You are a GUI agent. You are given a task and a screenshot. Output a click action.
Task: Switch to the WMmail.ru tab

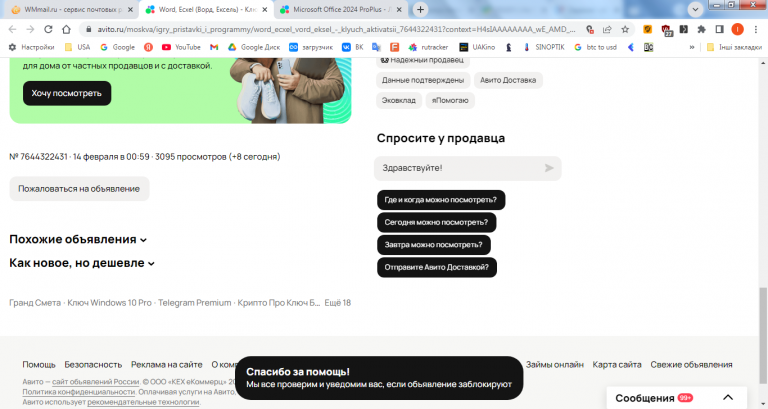tap(70, 9)
